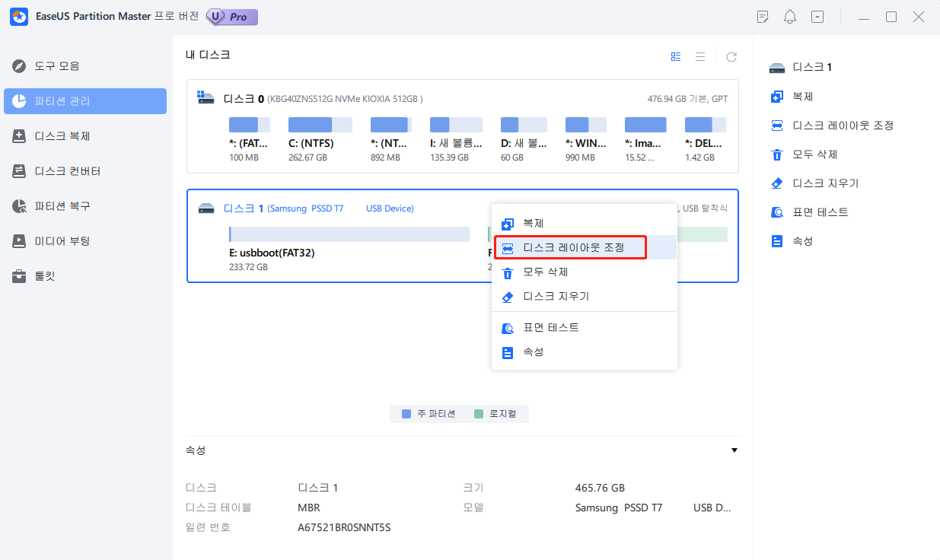
Task: Select the D: 60 GB partition
Action: [524, 138]
